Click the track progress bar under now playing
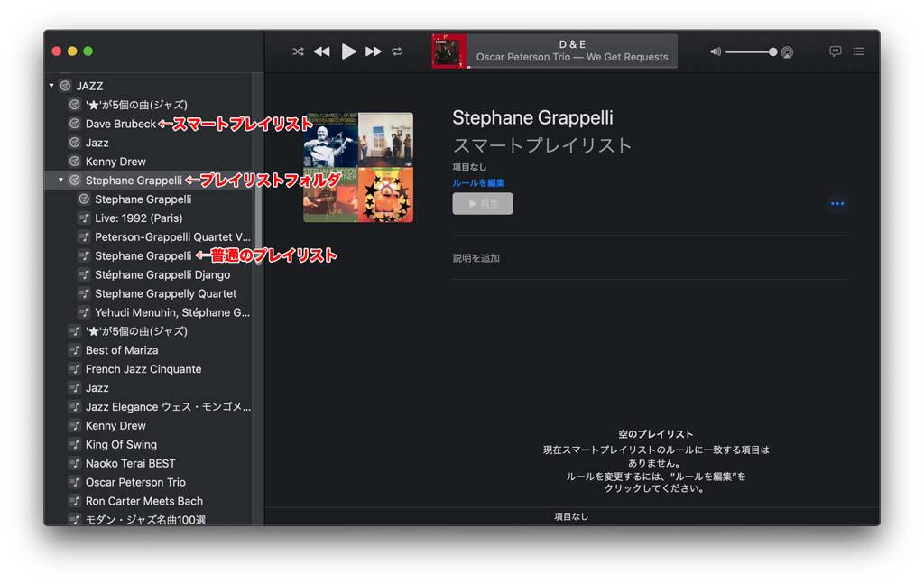Screen dimensions: 924x584 [x=572, y=67]
